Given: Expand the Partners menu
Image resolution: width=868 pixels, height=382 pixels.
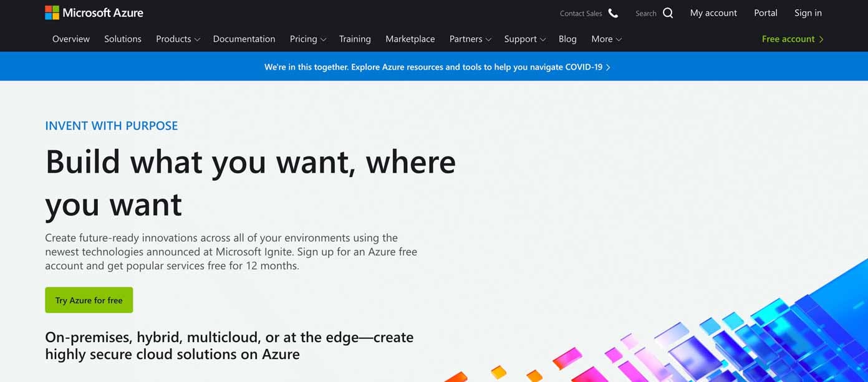Looking at the screenshot, I should coord(470,39).
